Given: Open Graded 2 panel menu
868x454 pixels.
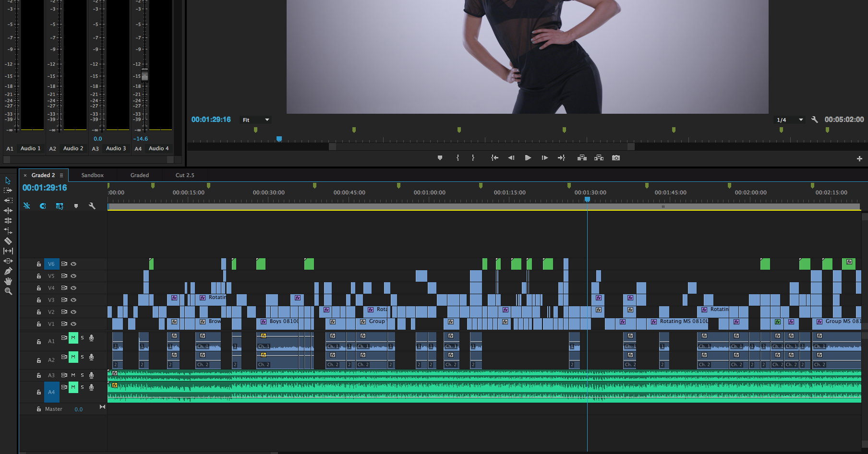Looking at the screenshot, I should pyautogui.click(x=61, y=176).
